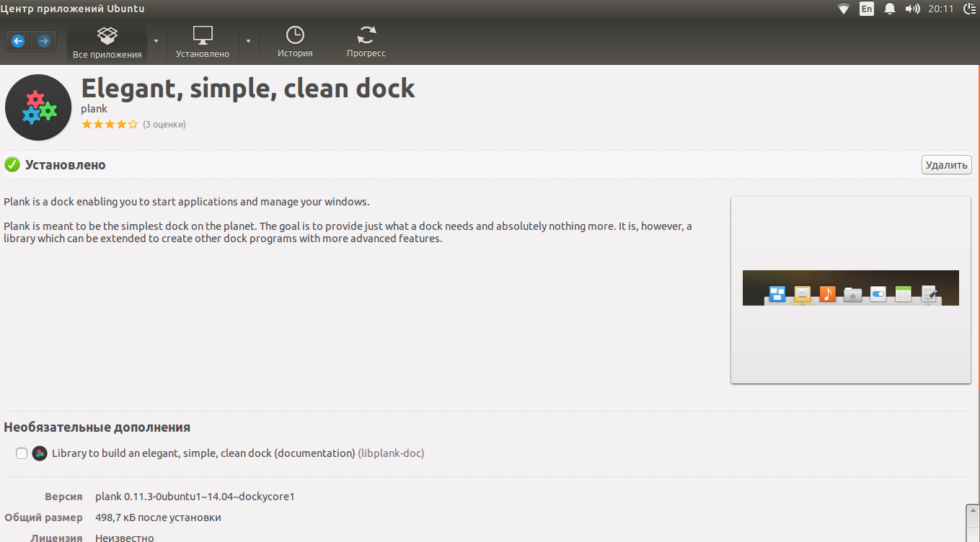Viewport: 980px width, 542px height.
Task: Open the En keyboard layout indicator
Action: (867, 9)
